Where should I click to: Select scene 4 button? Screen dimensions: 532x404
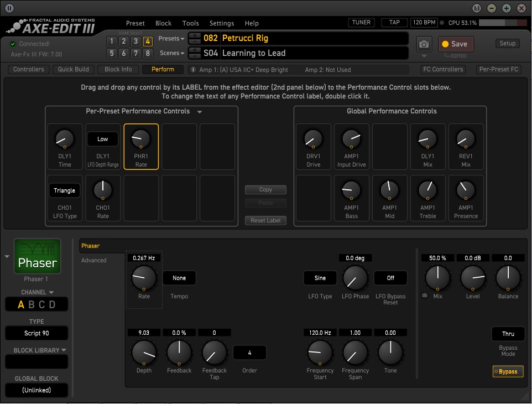click(148, 41)
